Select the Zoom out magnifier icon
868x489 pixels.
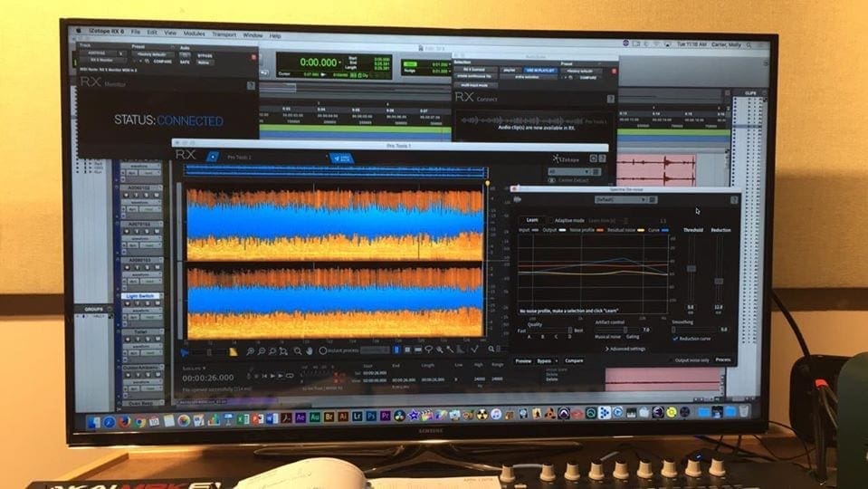262,351
